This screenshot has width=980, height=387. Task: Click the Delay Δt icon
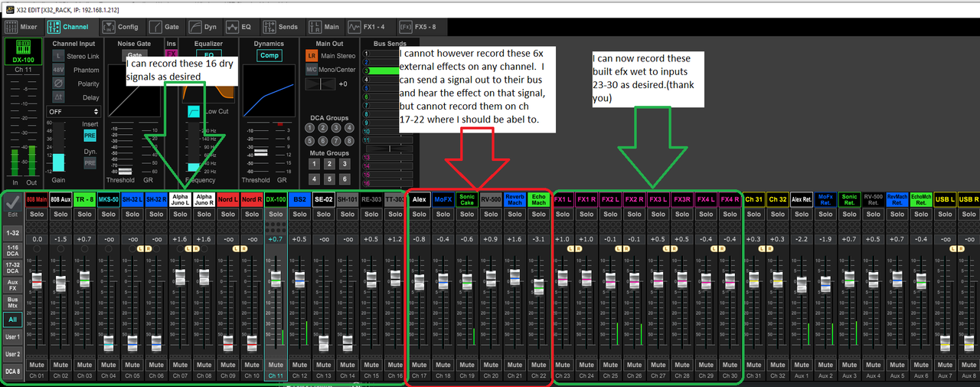coord(57,97)
